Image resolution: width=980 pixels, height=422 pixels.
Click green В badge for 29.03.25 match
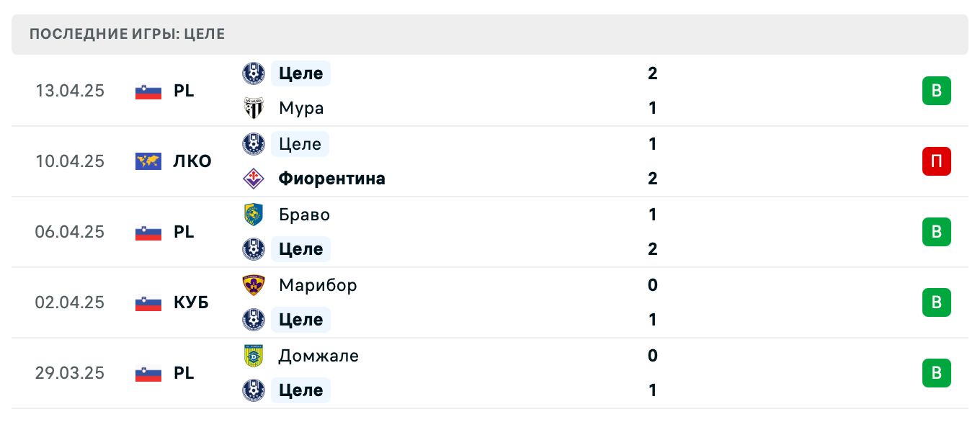(936, 373)
